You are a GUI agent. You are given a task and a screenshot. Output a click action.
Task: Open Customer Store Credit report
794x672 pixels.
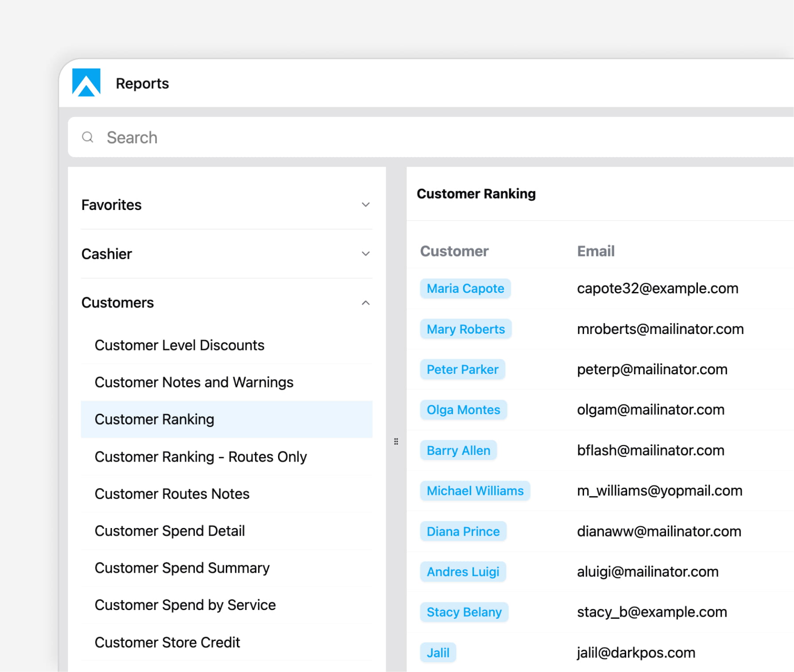pyautogui.click(x=227, y=642)
